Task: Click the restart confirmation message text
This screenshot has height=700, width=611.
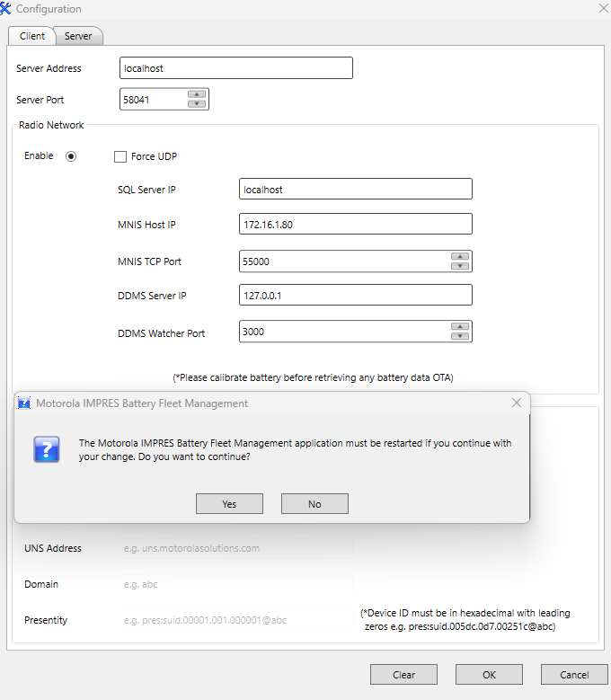Action: click(x=295, y=449)
